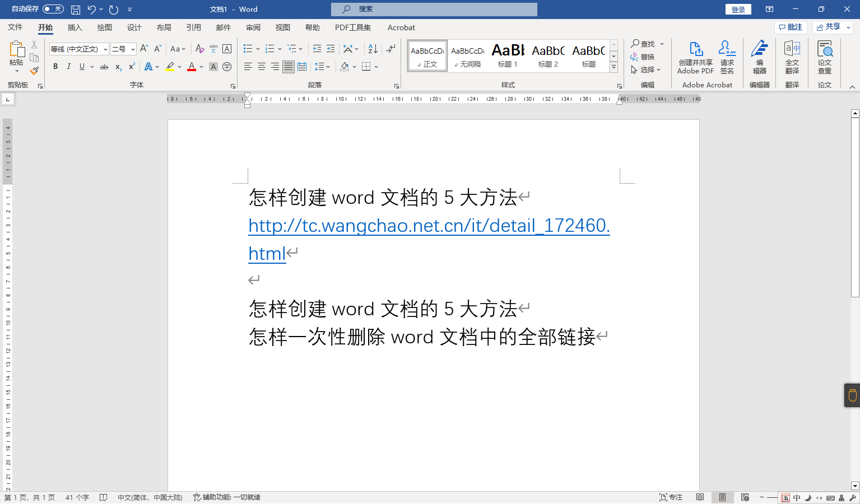
Task: Open the Acrobat tab
Action: [401, 27]
